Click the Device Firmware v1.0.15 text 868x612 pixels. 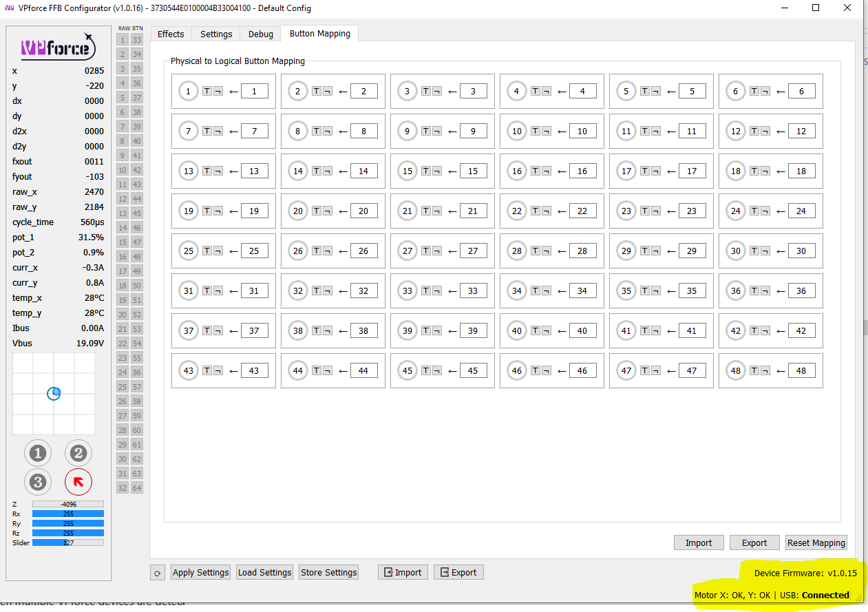(805, 573)
